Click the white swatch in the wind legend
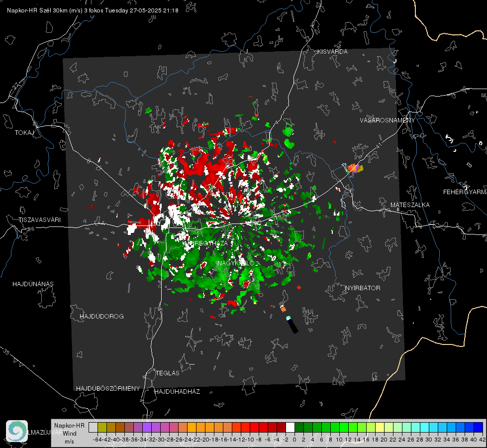 tap(290, 427)
